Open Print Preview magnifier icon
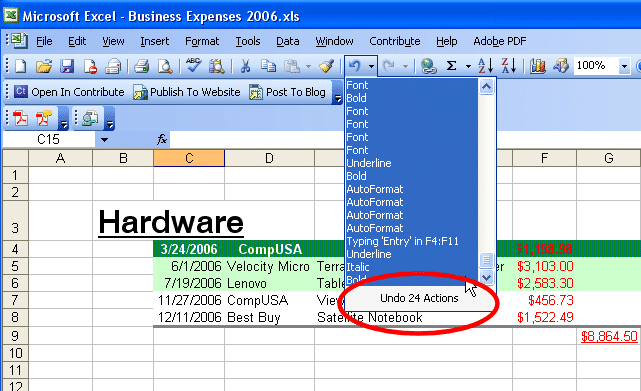This screenshot has height=391, width=641. [x=165, y=66]
